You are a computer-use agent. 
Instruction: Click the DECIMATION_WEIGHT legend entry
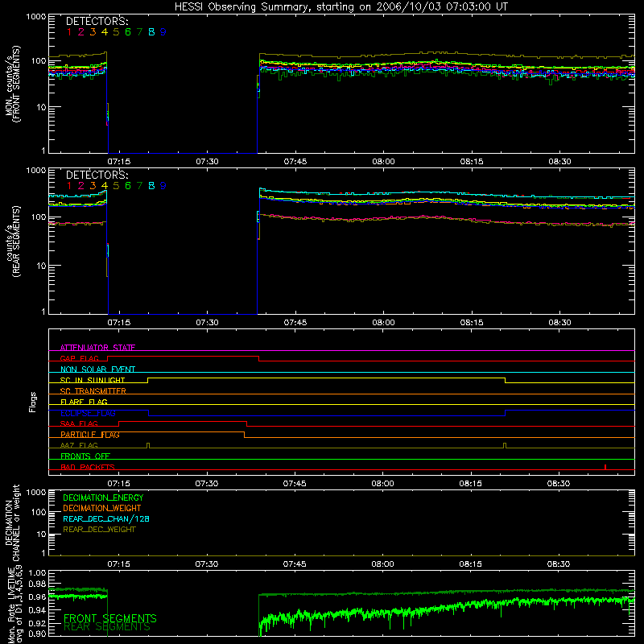click(102, 508)
